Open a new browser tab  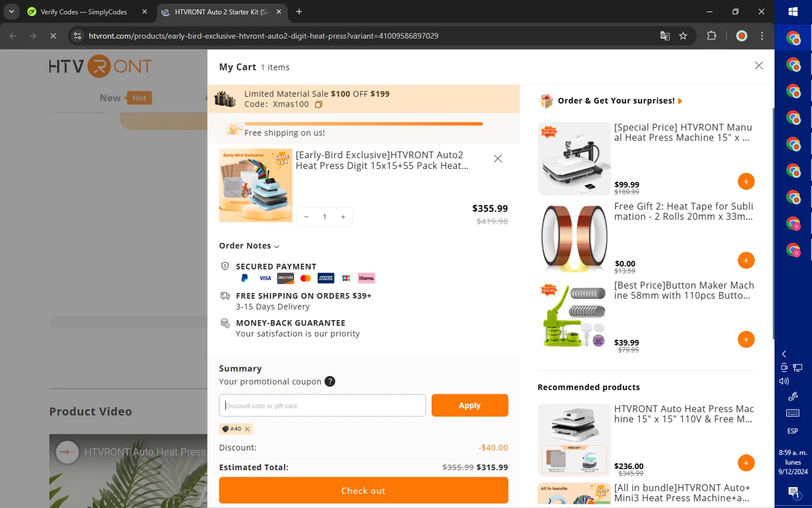click(299, 12)
